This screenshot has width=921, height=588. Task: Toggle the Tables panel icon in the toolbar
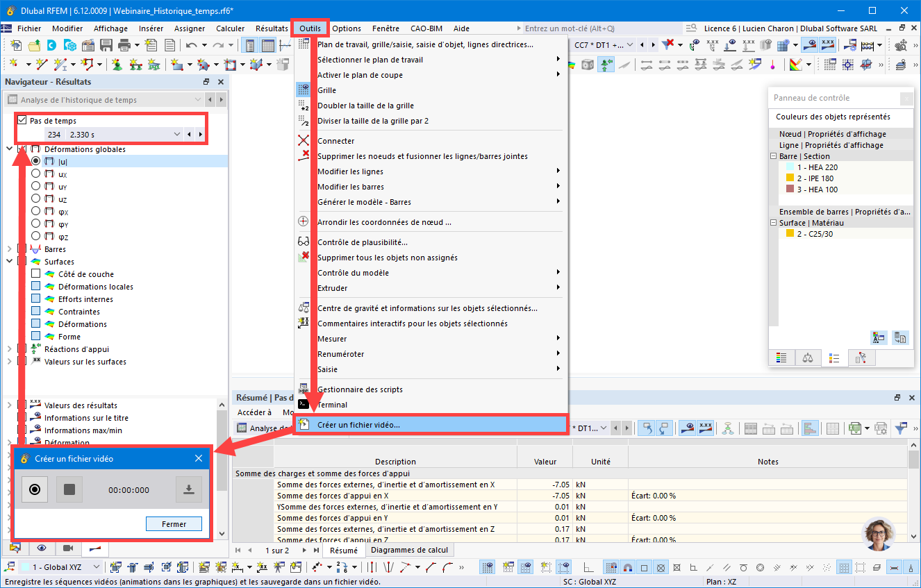pyautogui.click(x=268, y=45)
